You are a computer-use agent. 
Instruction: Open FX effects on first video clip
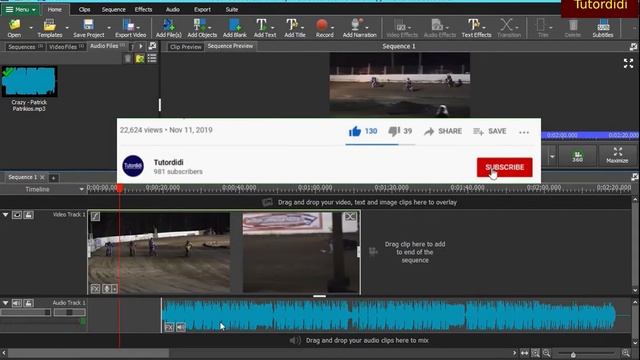(95, 289)
